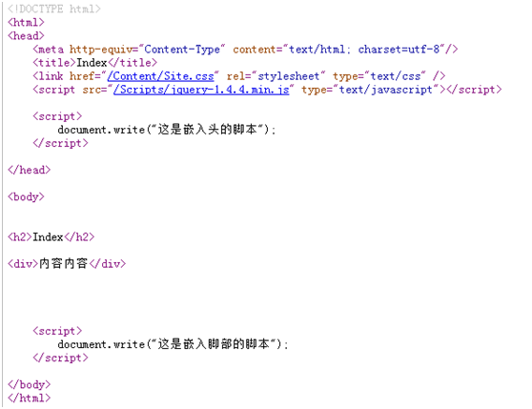The image size is (532, 409).
Task: Click the rel="stylesheet" attribute
Action: click(x=276, y=76)
